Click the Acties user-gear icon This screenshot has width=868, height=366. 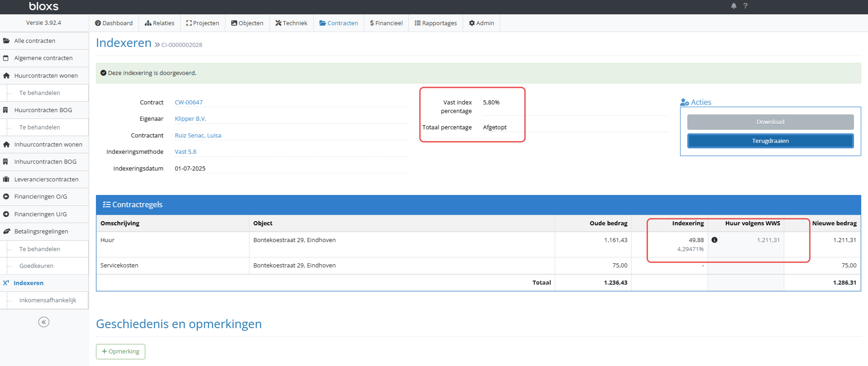pos(684,102)
